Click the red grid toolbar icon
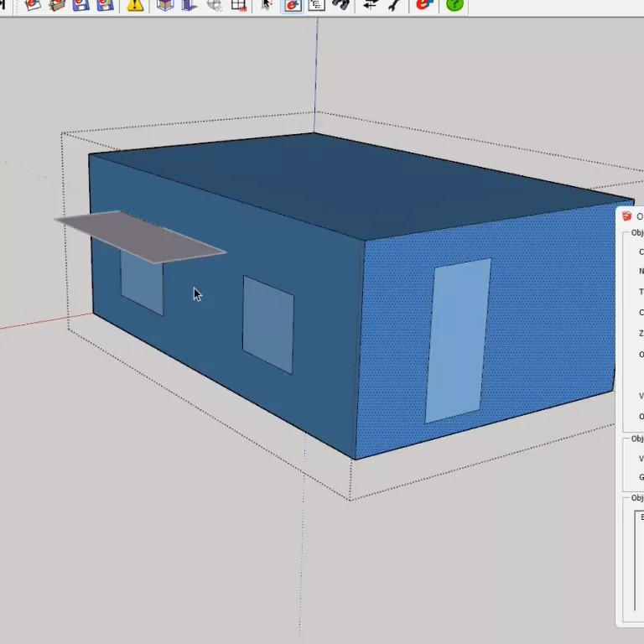The height and width of the screenshot is (644, 644). [x=239, y=4]
